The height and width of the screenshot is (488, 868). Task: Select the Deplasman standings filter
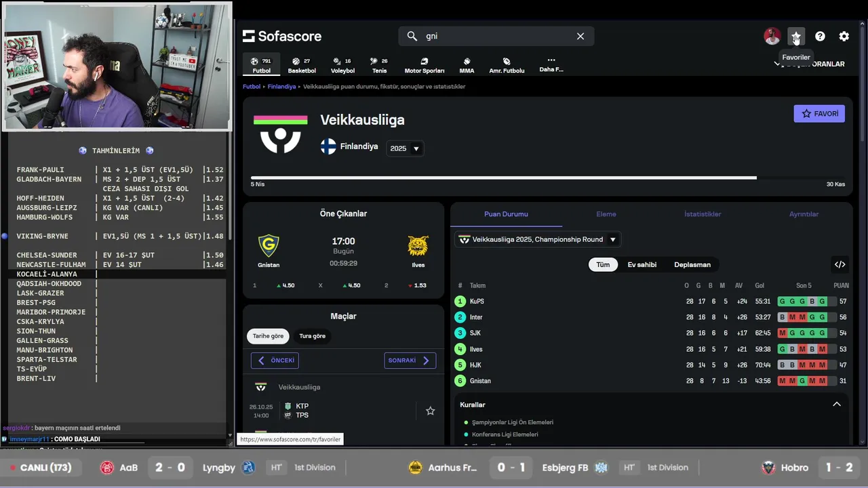click(x=692, y=264)
